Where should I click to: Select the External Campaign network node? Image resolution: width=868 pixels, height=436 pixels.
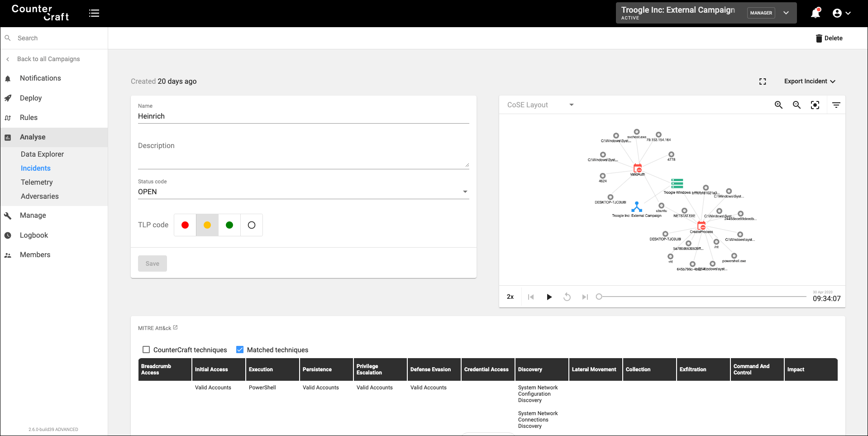coord(637,207)
